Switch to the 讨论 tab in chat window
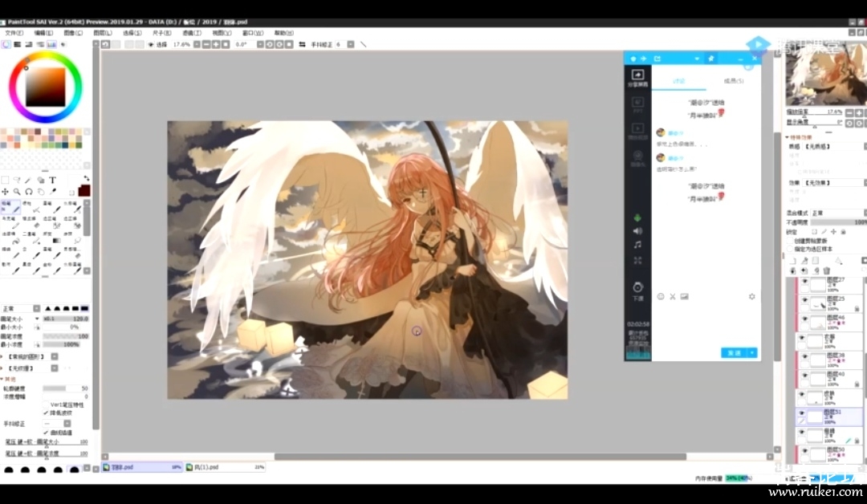The height and width of the screenshot is (504, 867). [x=679, y=81]
